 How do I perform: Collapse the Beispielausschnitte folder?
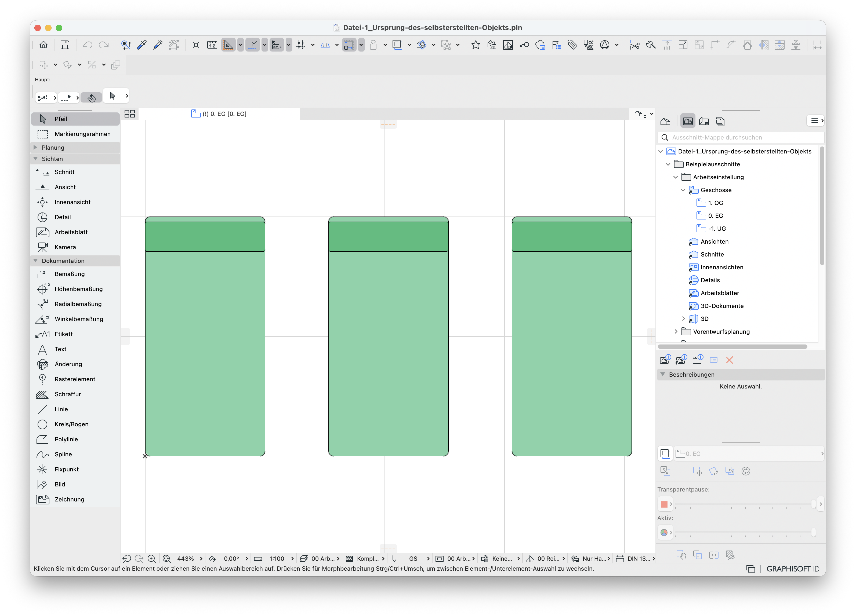(x=668, y=164)
